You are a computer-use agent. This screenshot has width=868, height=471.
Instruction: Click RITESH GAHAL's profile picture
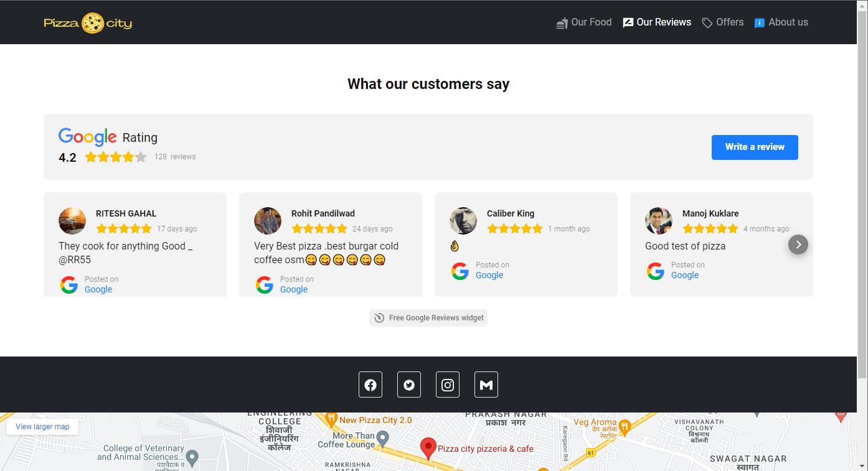[x=72, y=221]
